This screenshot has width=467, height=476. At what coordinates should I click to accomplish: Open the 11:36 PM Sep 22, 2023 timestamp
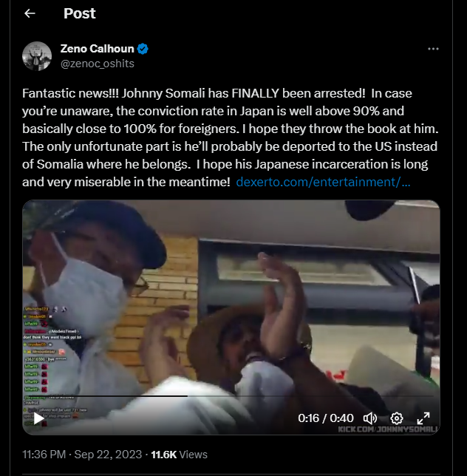coord(82,455)
